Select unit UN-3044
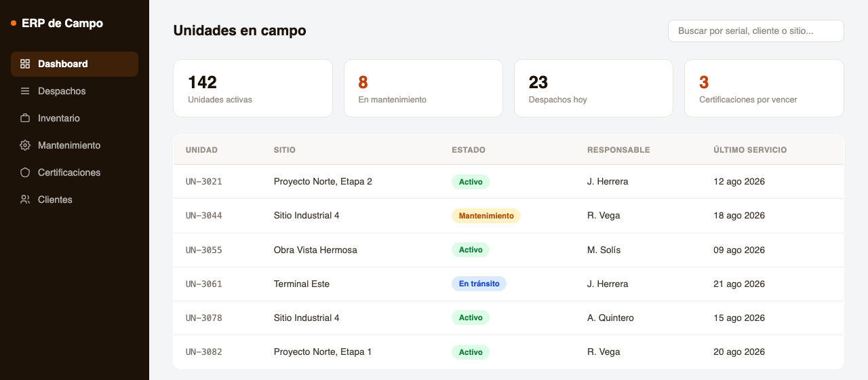 pyautogui.click(x=204, y=216)
